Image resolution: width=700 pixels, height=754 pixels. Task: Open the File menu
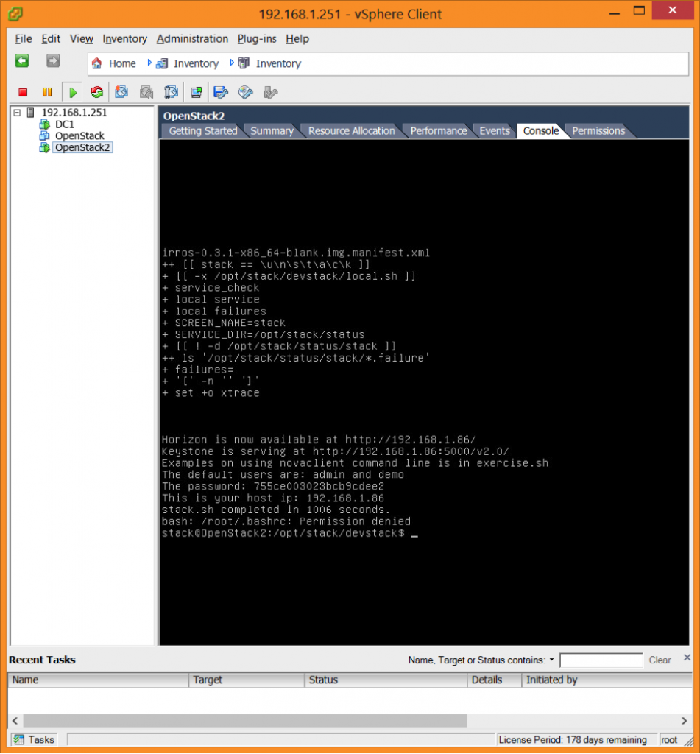pyautogui.click(x=23, y=39)
